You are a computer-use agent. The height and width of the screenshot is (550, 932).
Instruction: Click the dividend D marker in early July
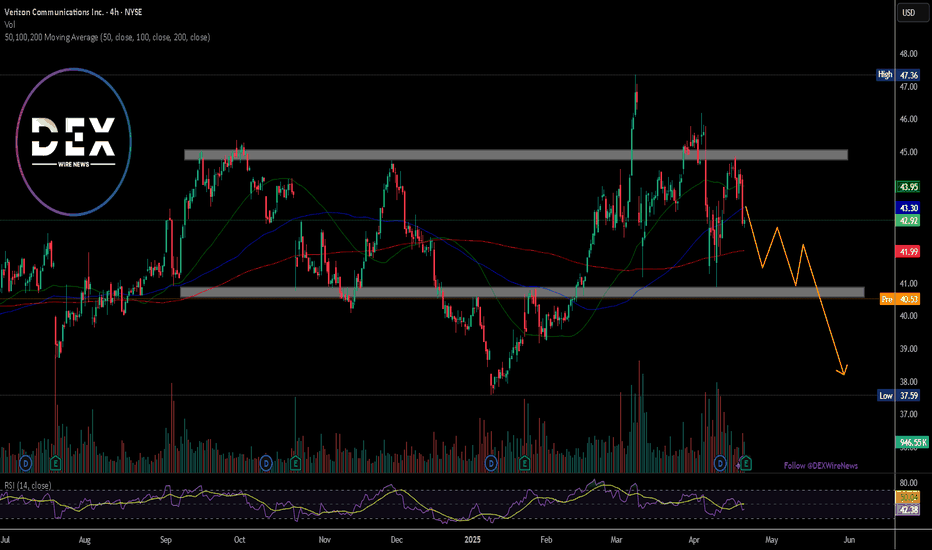click(26, 463)
